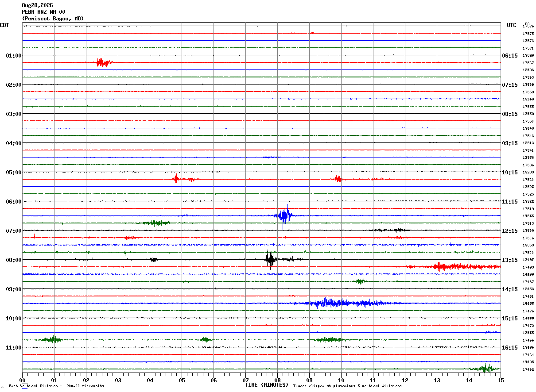Click the red seismic burst at 01:15 row
This screenshot has height=392, width=536.
[104, 62]
